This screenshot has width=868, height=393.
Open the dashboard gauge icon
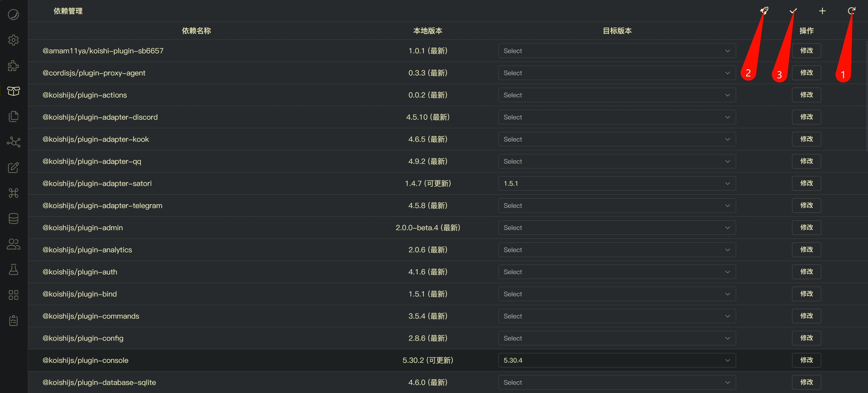click(14, 15)
